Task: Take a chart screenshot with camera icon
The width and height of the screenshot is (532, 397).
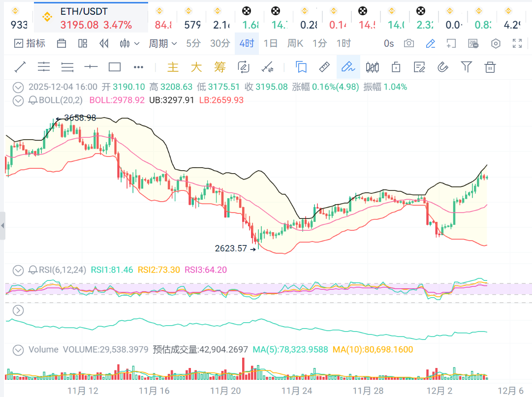Action: point(409,44)
